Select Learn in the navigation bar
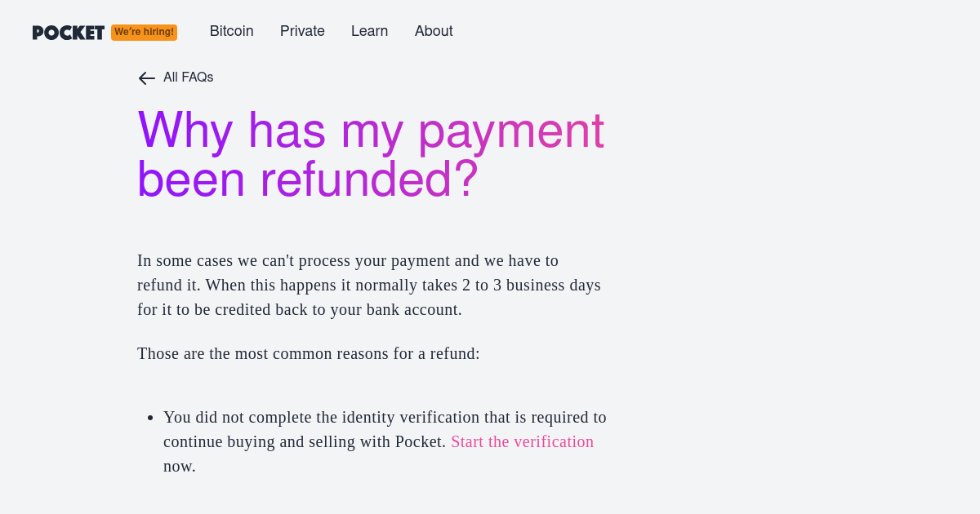Screen dimensions: 980x514 (x=369, y=31)
